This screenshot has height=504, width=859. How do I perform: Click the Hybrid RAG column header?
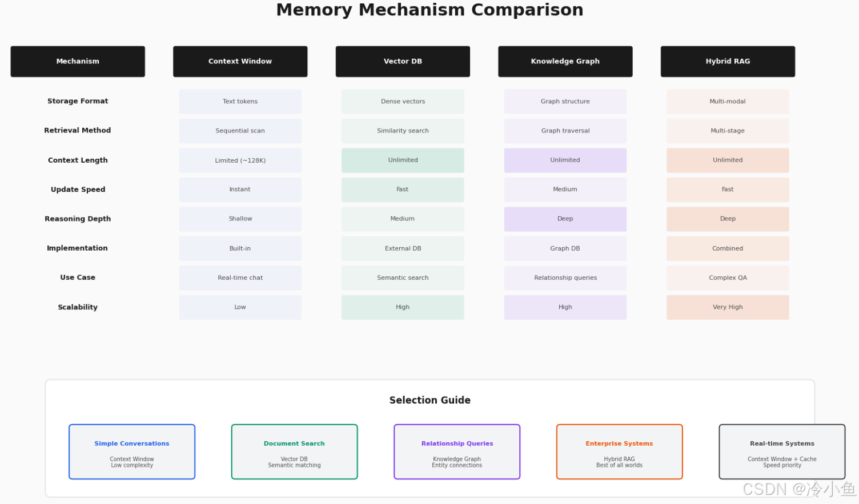coord(728,62)
